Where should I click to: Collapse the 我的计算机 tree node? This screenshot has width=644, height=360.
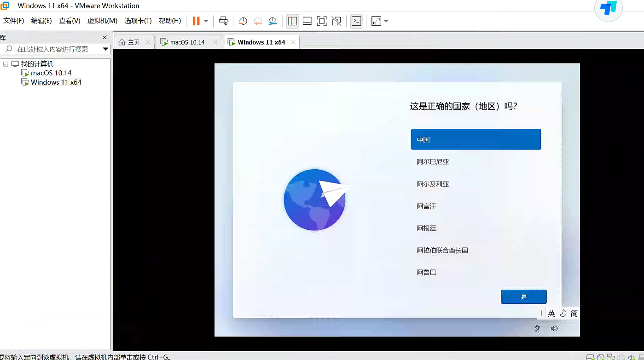[x=6, y=64]
